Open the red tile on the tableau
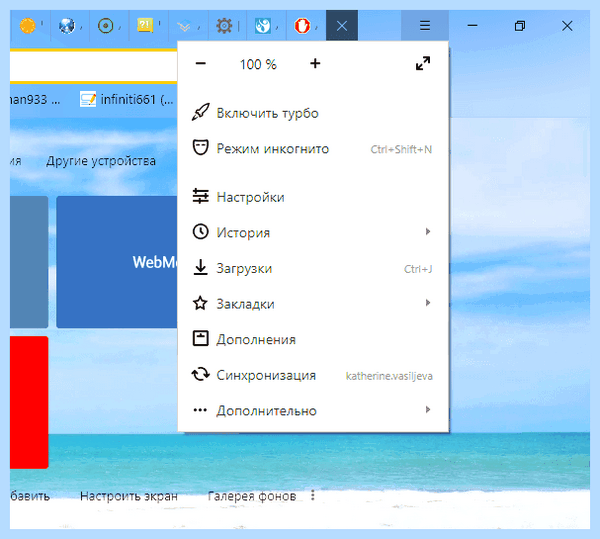The width and height of the screenshot is (600, 539). pos(29,402)
